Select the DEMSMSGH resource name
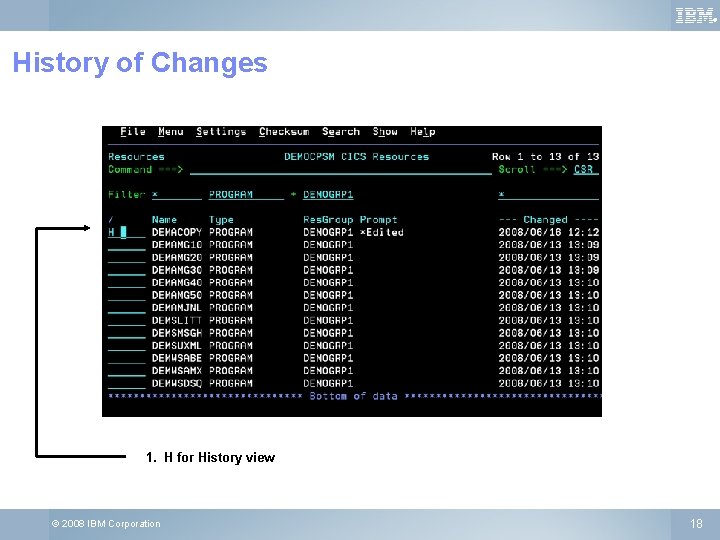720x540 pixels. (177, 333)
